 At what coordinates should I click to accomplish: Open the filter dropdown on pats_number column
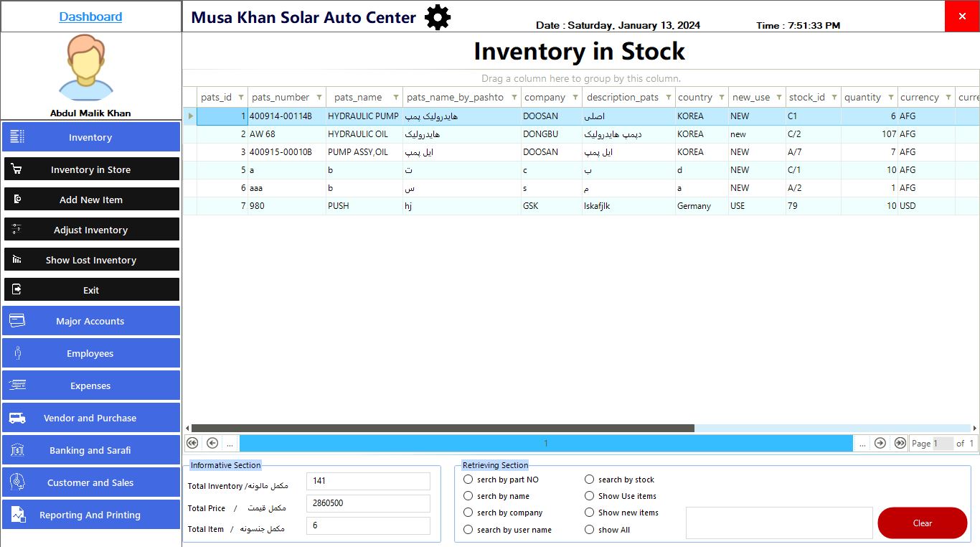point(319,98)
